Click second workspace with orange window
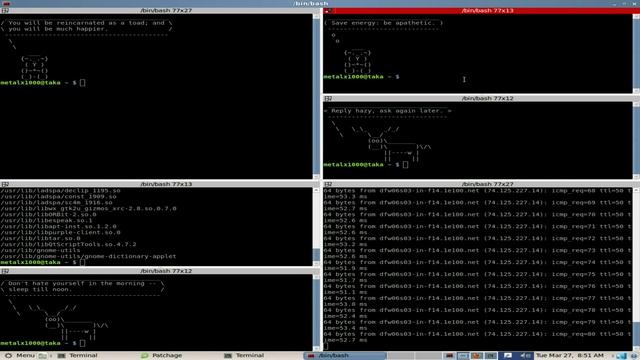This screenshot has height=360, width=640. 477,356
